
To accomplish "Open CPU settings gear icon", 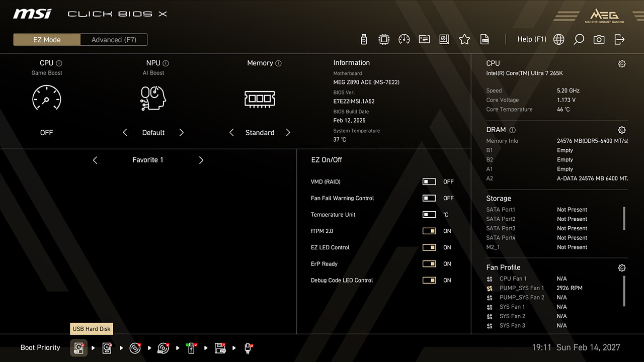I will 622,64.
